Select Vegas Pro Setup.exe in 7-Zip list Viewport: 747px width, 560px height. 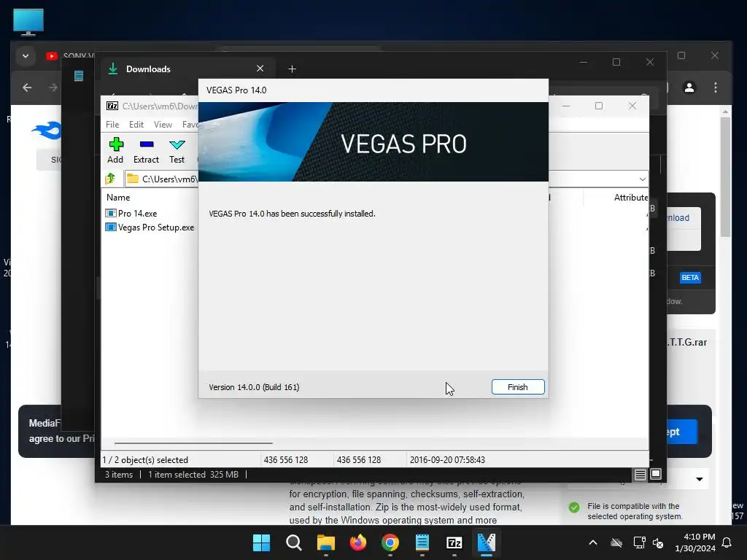pos(150,227)
